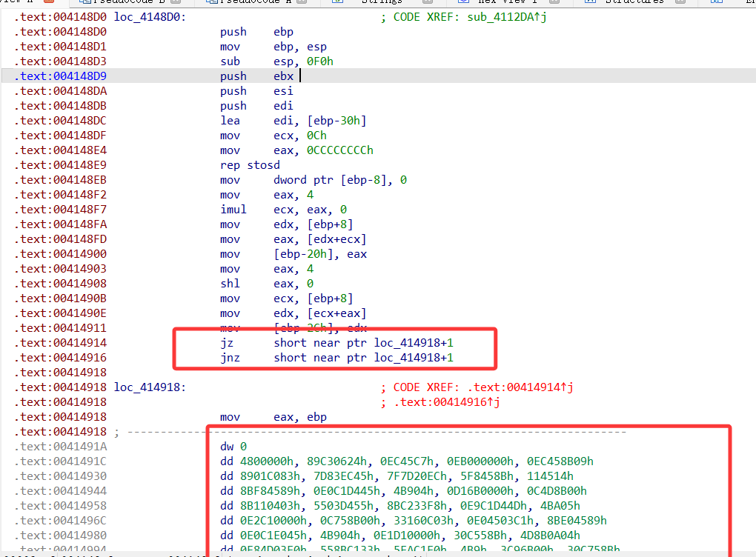
Task: Click address .text:00414944
Action: [x=61, y=492]
